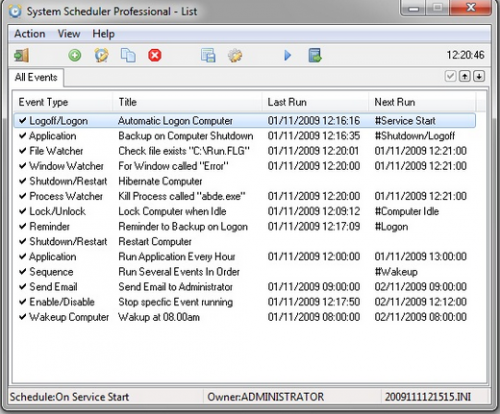Copy the selected event
Image resolution: width=500 pixels, height=414 pixels.
coord(128,55)
